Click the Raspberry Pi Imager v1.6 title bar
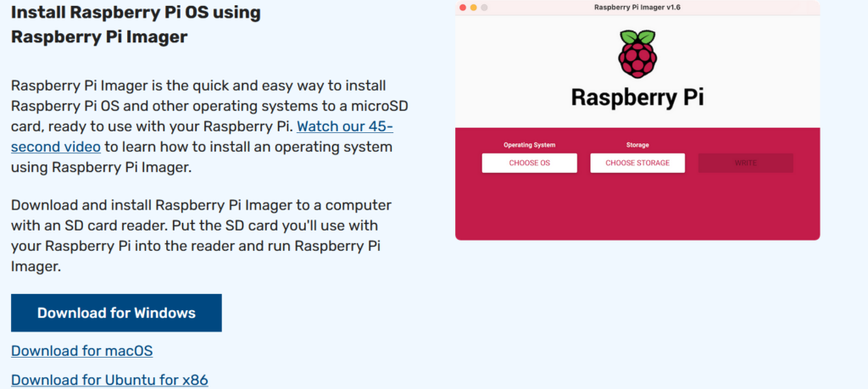868x389 pixels. coord(637,8)
